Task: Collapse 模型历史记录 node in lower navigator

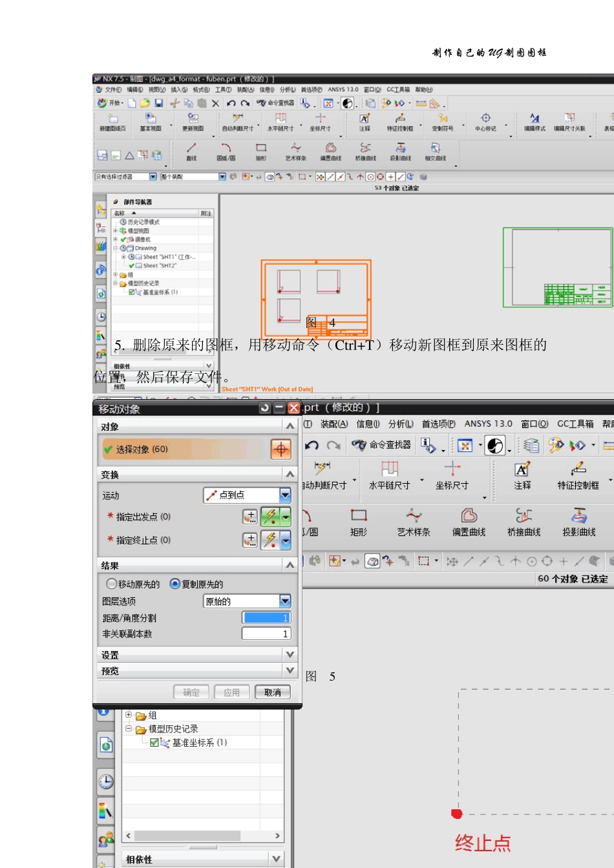Action: pyautogui.click(x=129, y=728)
